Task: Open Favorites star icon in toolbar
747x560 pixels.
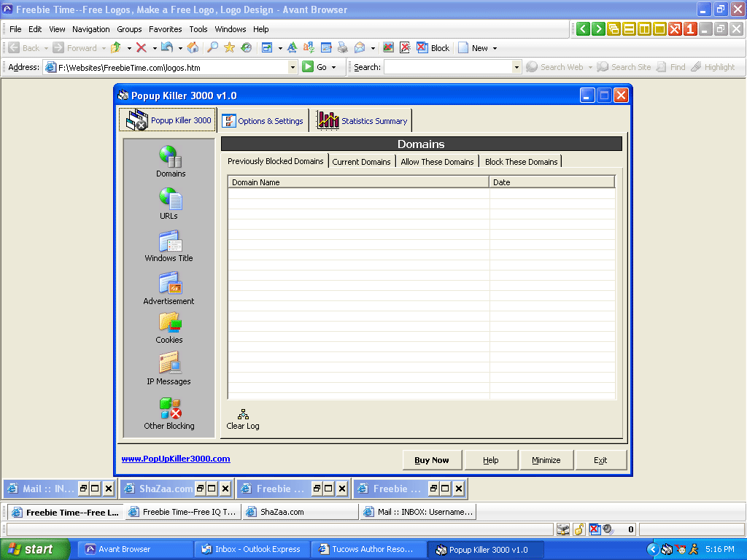Action: [229, 47]
